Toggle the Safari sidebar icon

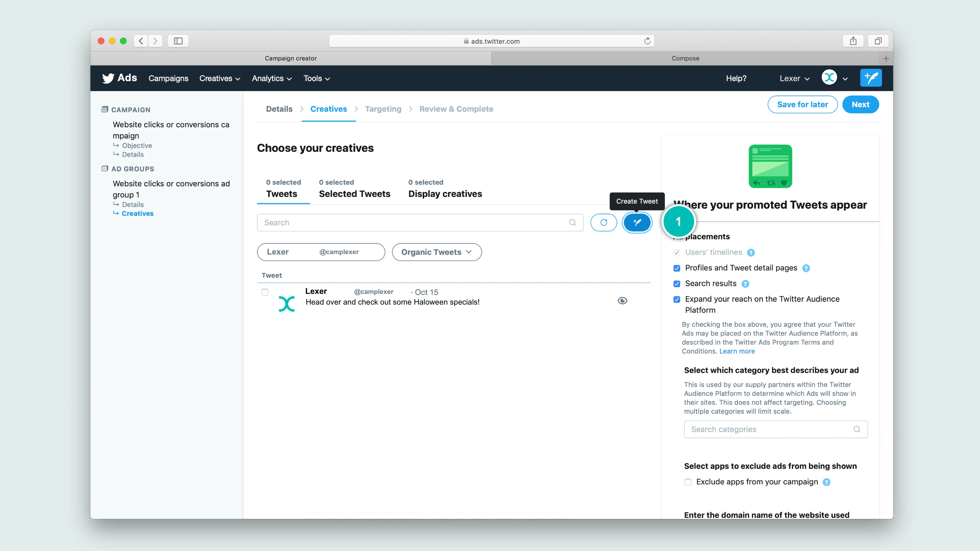coord(178,41)
